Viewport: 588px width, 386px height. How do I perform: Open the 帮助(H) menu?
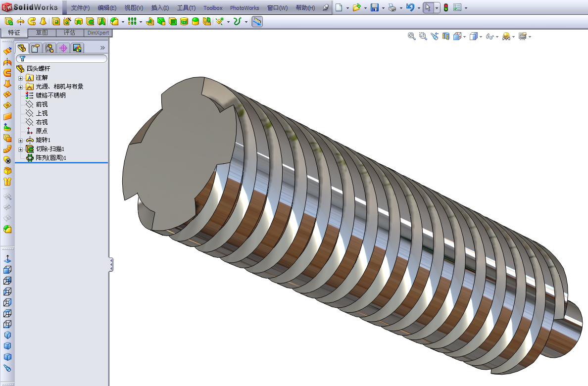coord(305,7)
